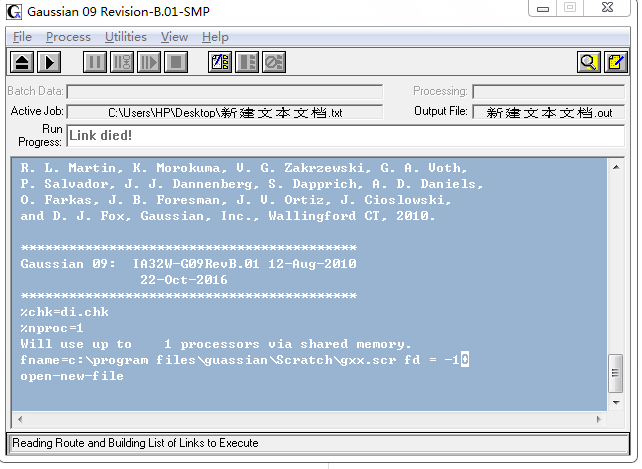Viewport: 642px width, 469px height.
Task: Kill the current job stop icon
Action: (x=176, y=62)
